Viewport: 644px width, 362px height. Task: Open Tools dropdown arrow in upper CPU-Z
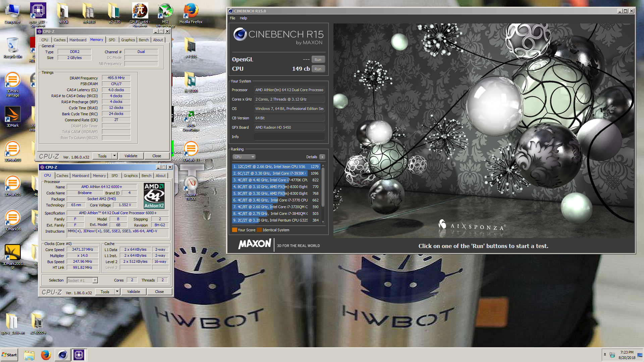click(x=114, y=156)
